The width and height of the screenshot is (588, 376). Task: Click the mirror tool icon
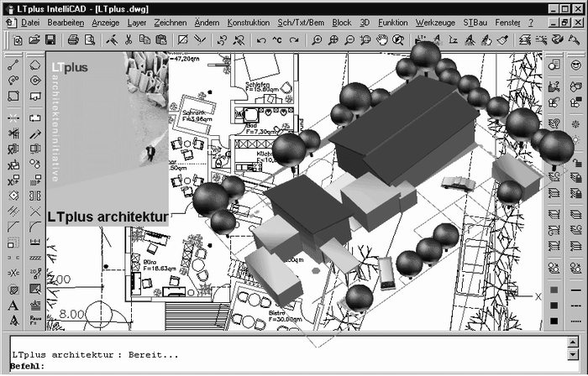[35, 196]
